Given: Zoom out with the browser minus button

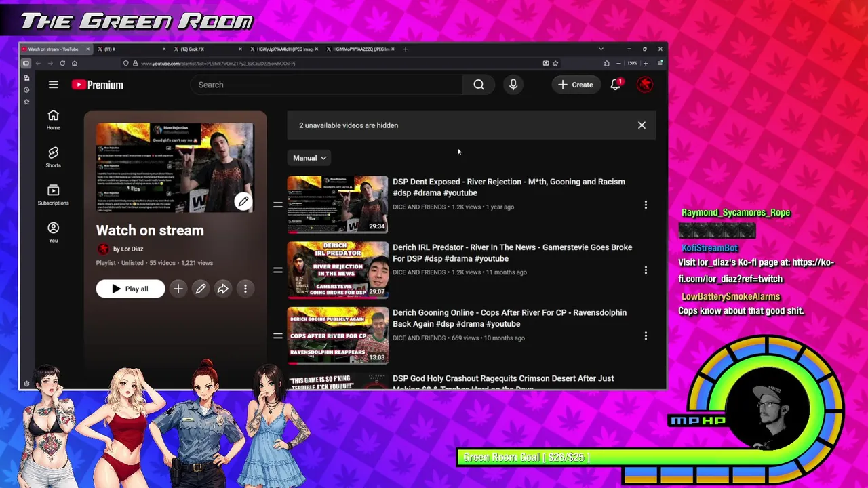Looking at the screenshot, I should [618, 63].
